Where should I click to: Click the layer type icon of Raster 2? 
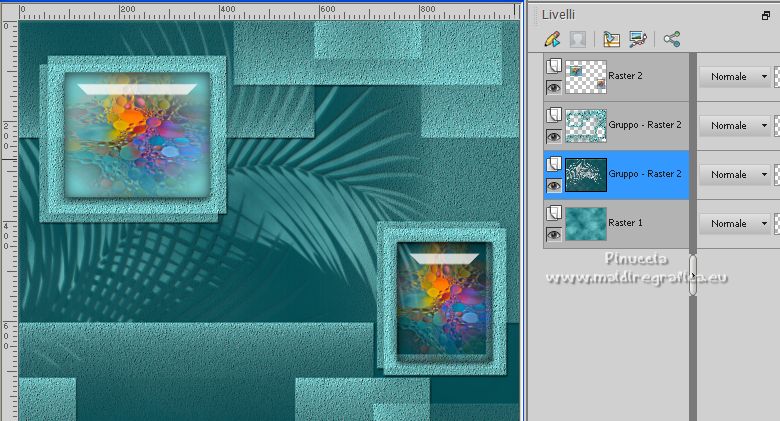(x=554, y=66)
